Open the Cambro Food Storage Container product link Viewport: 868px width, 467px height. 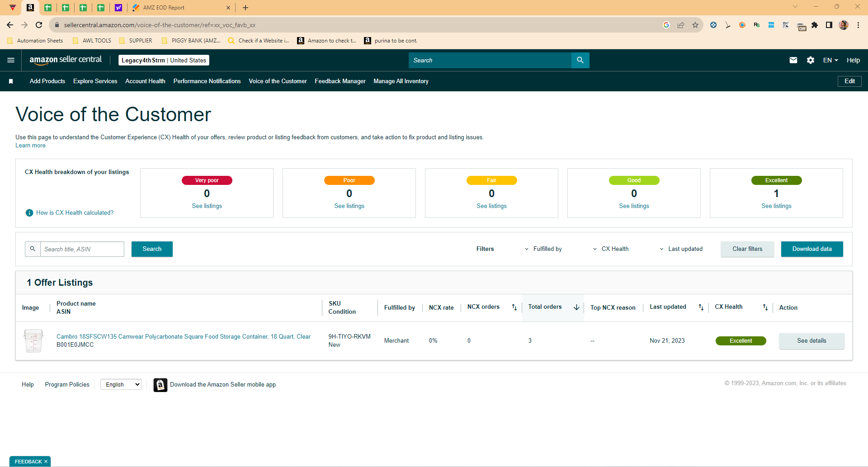(x=184, y=337)
